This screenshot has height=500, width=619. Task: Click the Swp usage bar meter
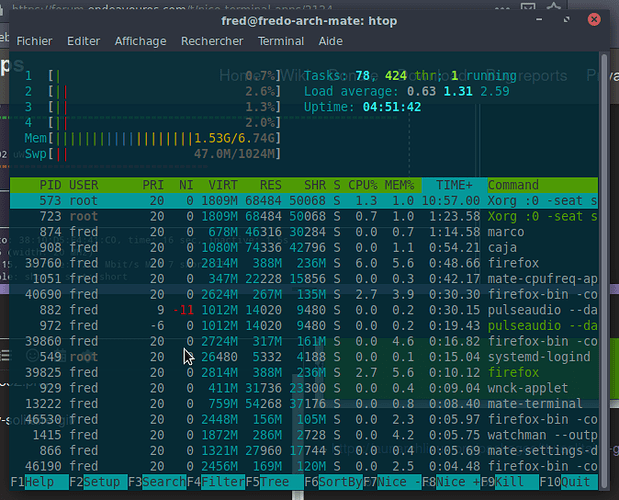(x=153, y=154)
